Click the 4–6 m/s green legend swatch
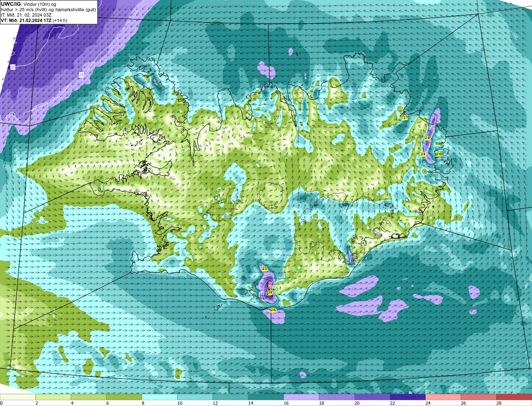The image size is (532, 406). (x=89, y=397)
